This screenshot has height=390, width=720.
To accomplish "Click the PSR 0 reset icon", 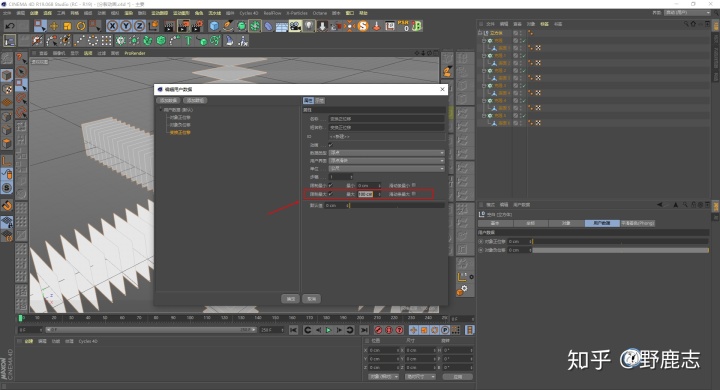I will [404, 26].
